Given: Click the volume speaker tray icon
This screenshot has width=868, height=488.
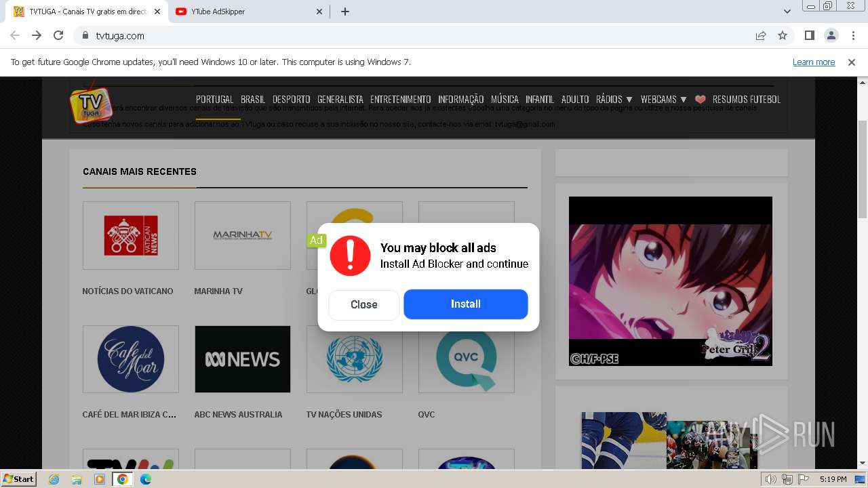Looking at the screenshot, I should pos(771,479).
